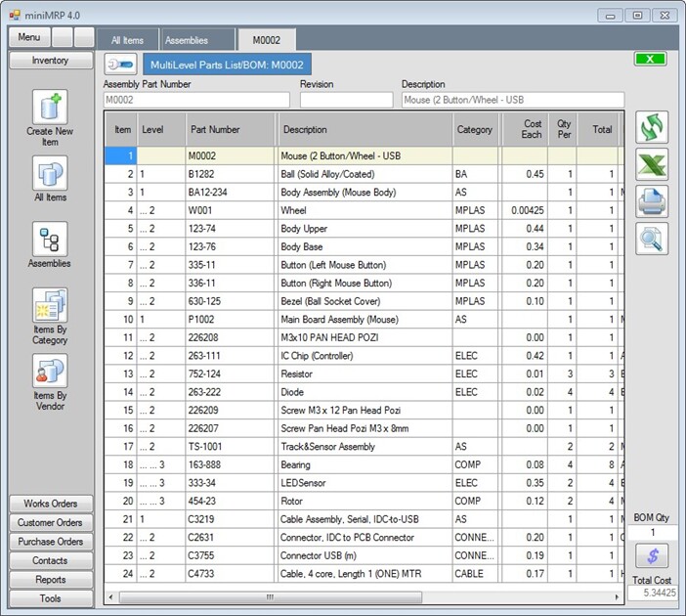Click the wrench icon beside BOM title
This screenshot has width=686, height=616.
pyautogui.click(x=120, y=65)
